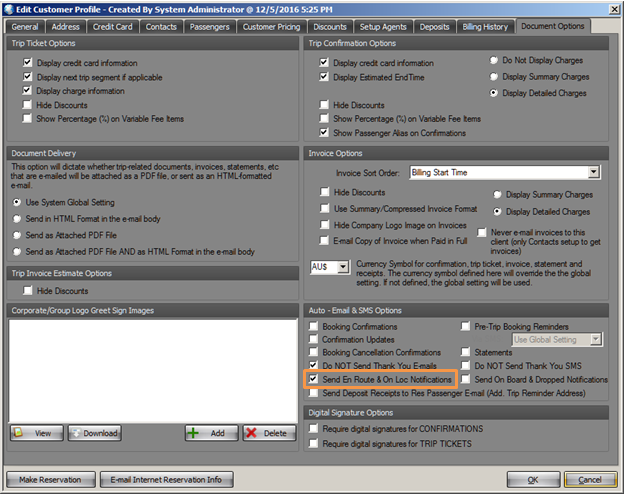Uncheck Display charge information

coord(27,90)
